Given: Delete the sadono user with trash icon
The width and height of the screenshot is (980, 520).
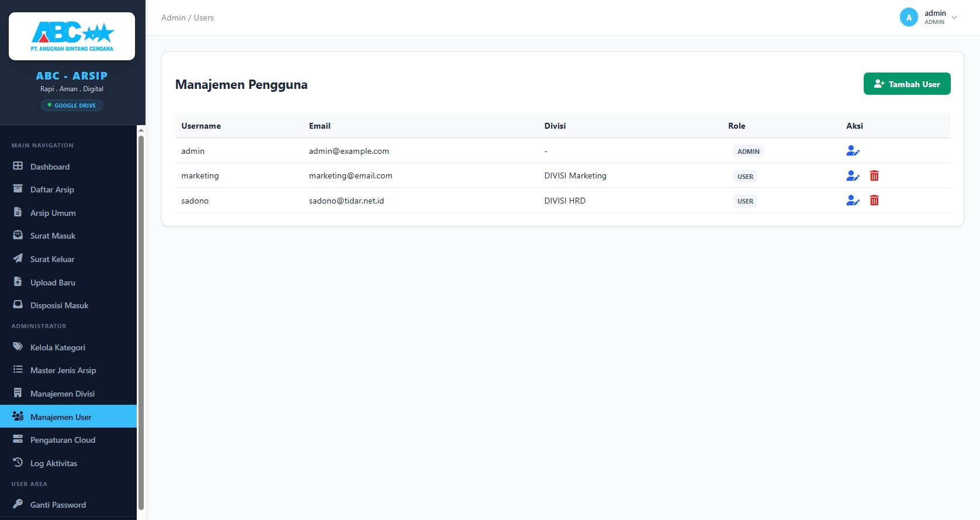Looking at the screenshot, I should (874, 201).
